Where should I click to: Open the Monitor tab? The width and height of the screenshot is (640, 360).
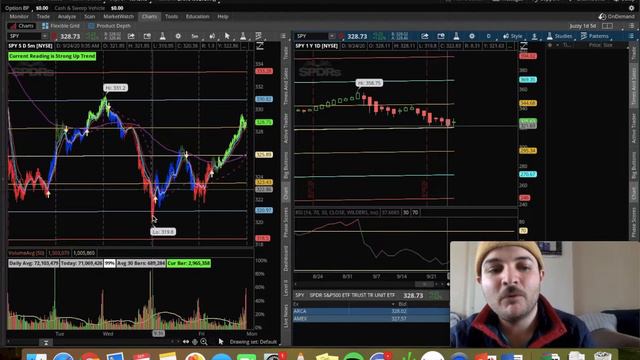tap(19, 17)
